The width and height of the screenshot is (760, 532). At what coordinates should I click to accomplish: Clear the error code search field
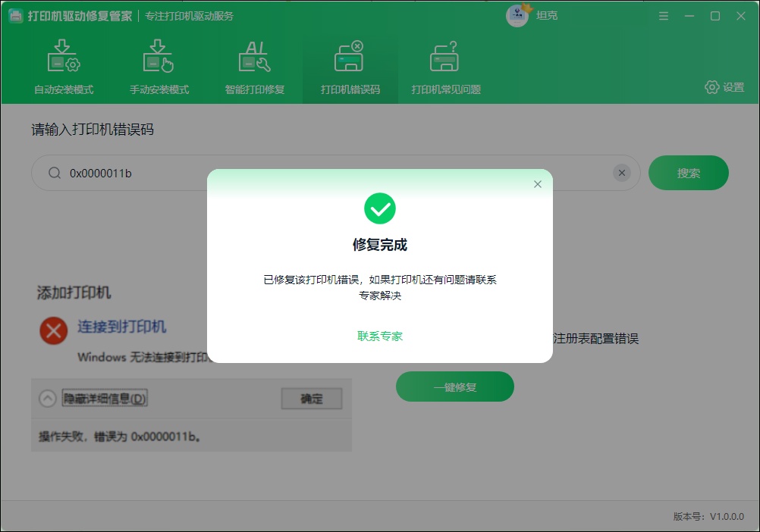pyautogui.click(x=622, y=173)
